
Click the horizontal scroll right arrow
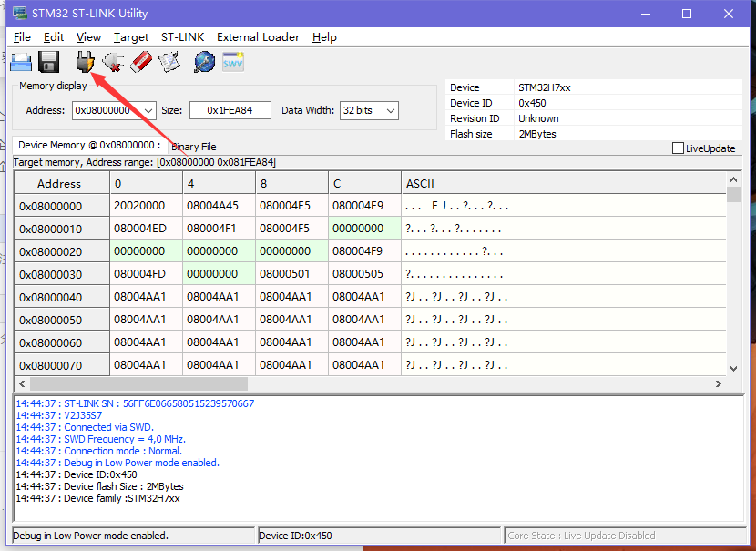tap(719, 383)
